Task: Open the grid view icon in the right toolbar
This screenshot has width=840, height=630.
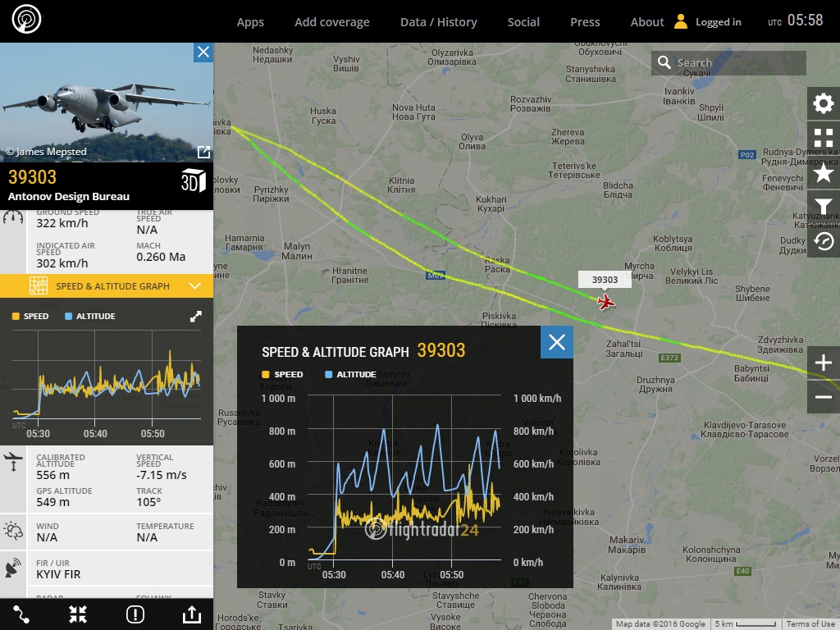Action: tap(823, 138)
